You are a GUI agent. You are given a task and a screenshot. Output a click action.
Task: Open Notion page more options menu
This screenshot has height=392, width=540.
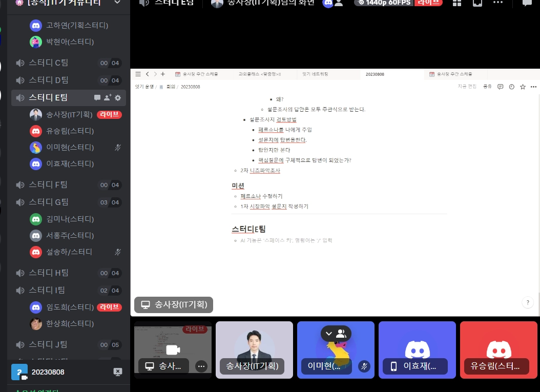(x=533, y=87)
